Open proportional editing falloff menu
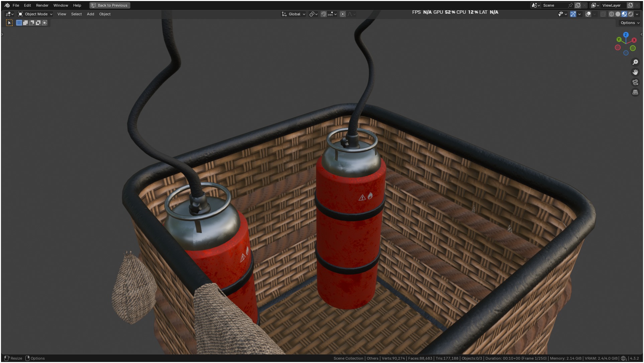This screenshot has height=363, width=644. pos(352,14)
